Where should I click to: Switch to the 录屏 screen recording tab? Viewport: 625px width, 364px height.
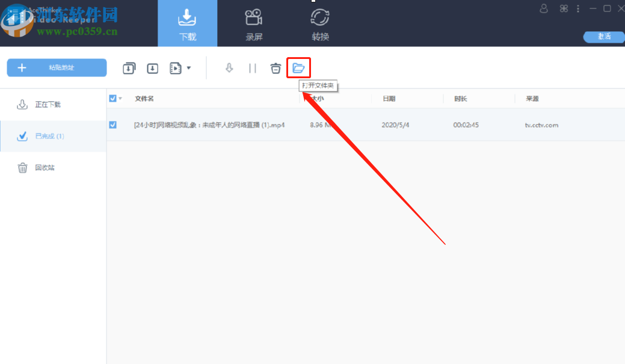click(x=253, y=23)
